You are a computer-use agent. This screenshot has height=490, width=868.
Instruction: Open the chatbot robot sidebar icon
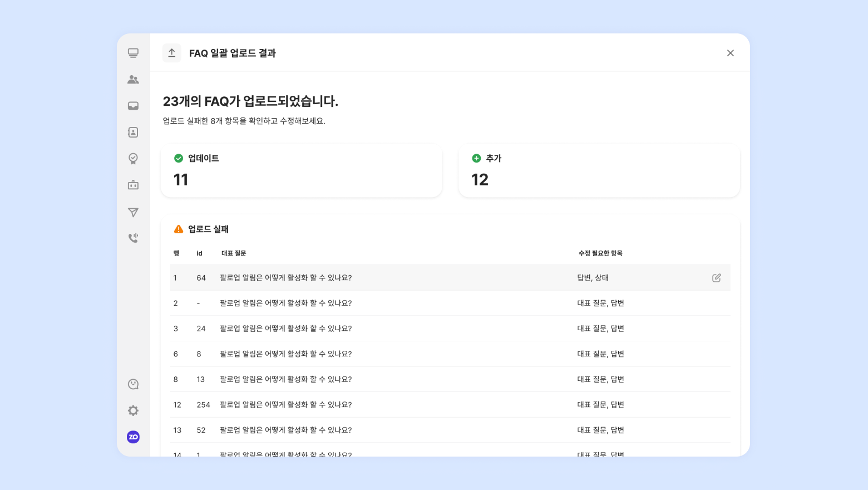pos(133,185)
